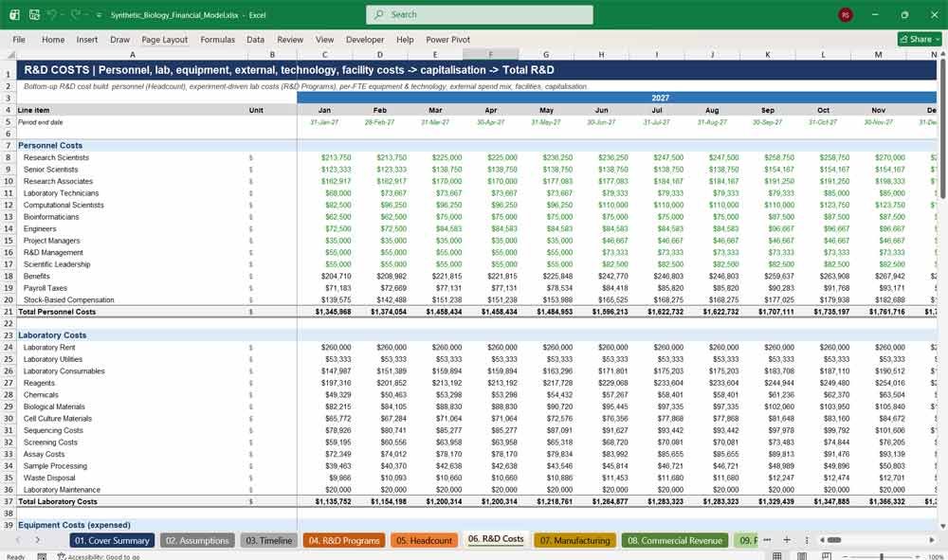Open the Review ribbon tab
948x560 pixels.
pyautogui.click(x=290, y=39)
